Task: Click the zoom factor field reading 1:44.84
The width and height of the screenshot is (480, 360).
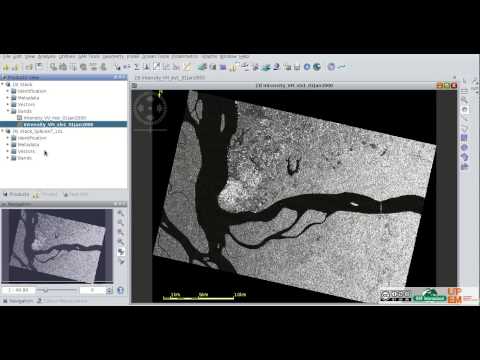Action: tap(18, 290)
